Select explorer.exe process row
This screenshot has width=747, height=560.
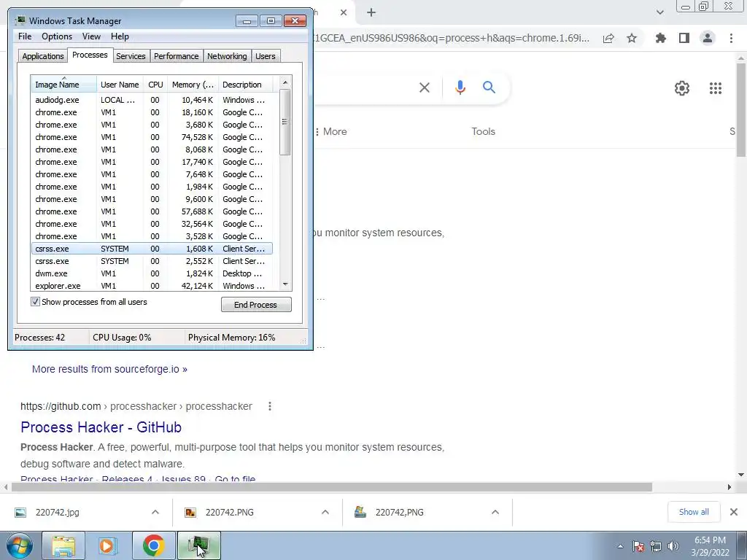[152, 286]
